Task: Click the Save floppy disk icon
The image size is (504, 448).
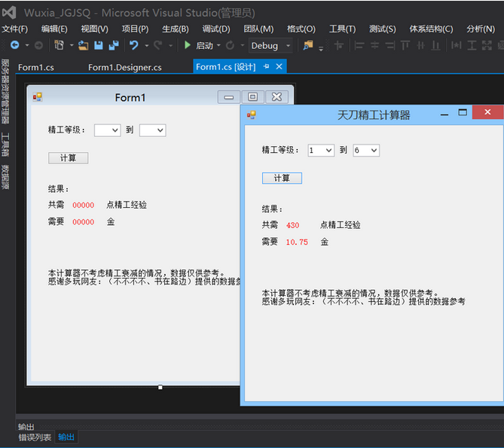Action: [x=99, y=45]
